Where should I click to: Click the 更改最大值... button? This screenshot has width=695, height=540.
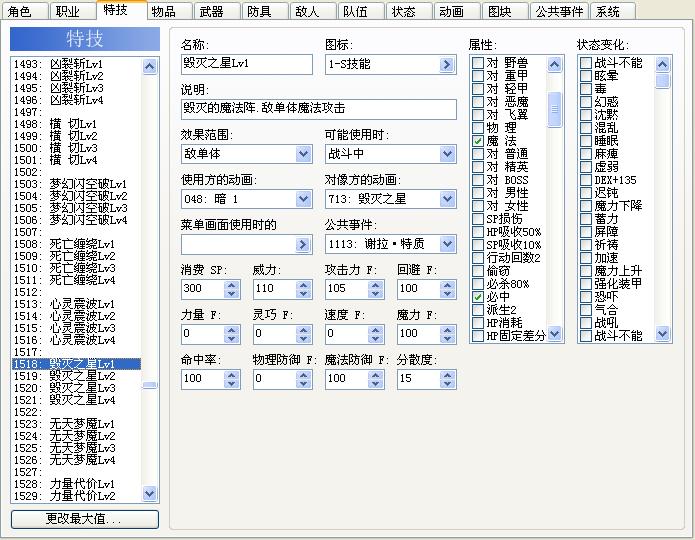(85, 519)
